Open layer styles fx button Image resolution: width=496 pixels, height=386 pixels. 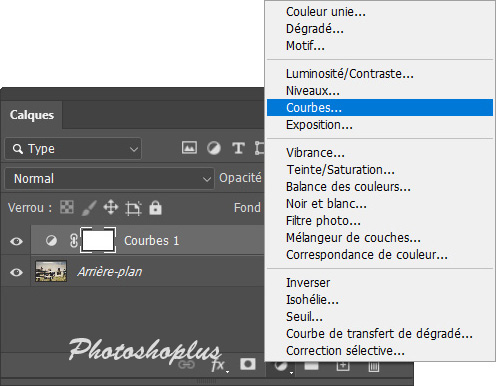[x=219, y=365]
